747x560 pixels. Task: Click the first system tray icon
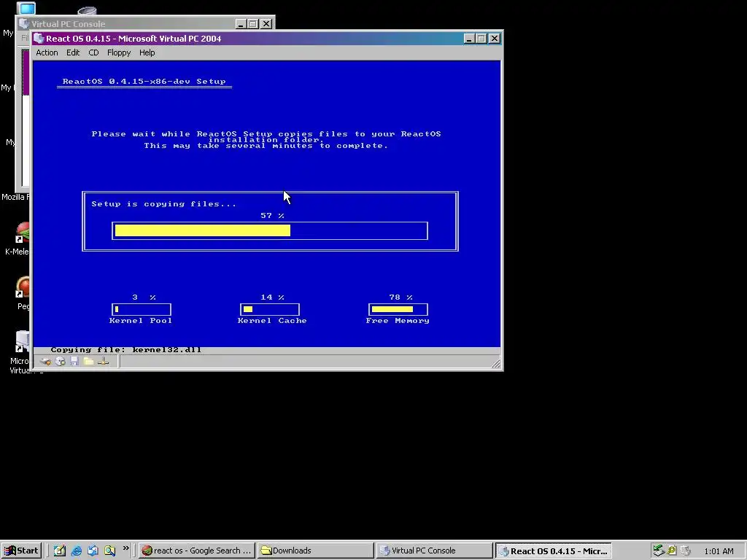tap(659, 551)
